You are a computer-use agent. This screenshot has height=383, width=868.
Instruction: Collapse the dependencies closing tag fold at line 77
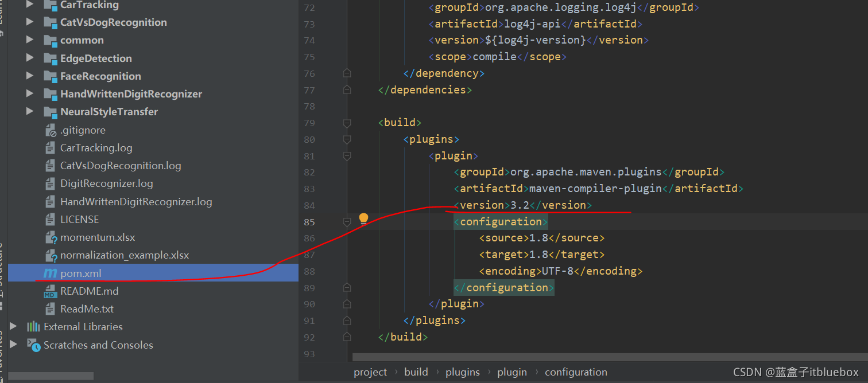pos(347,90)
